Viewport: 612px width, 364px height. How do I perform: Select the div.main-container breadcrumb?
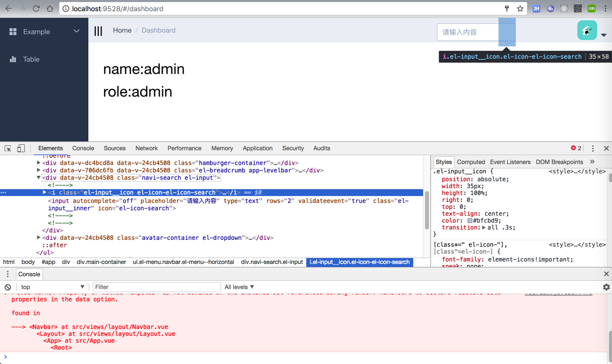point(101,262)
